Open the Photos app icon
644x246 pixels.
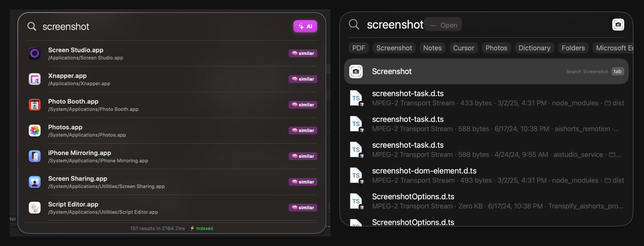pyautogui.click(x=34, y=131)
